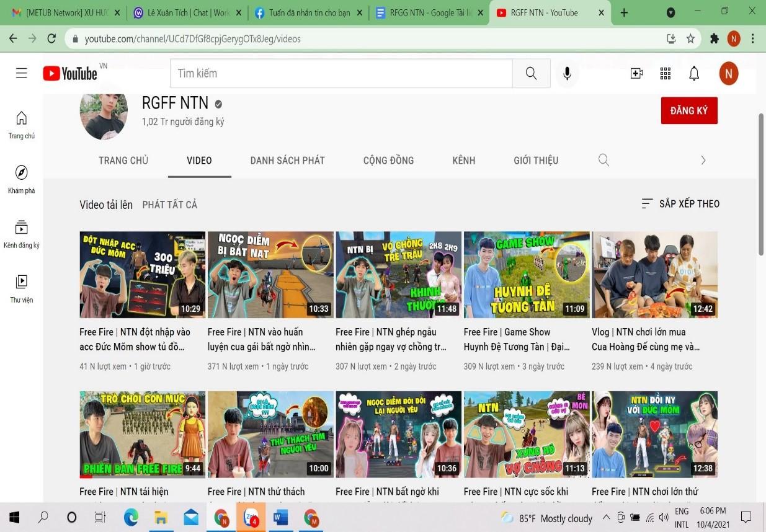
Task: Open Windows Start menu
Action: point(14,516)
